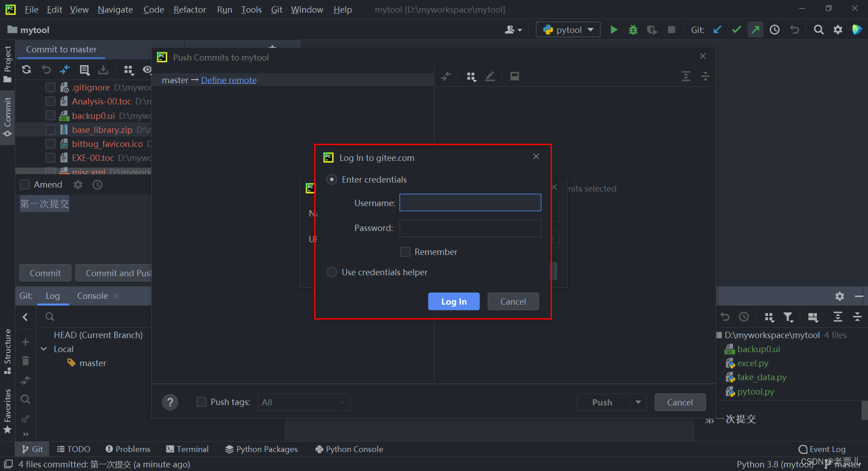
Task: Click Commit button in Commit panel
Action: [x=45, y=273]
